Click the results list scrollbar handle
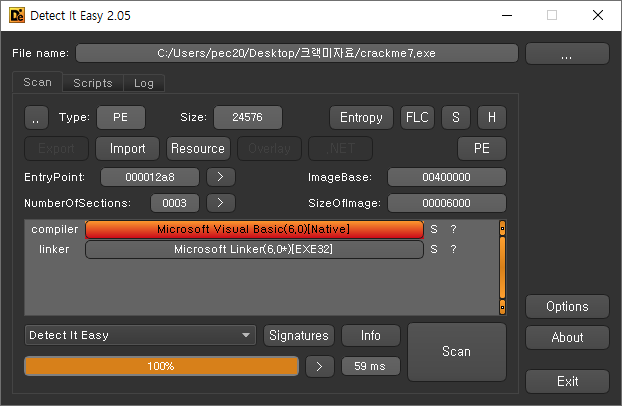 502,267
